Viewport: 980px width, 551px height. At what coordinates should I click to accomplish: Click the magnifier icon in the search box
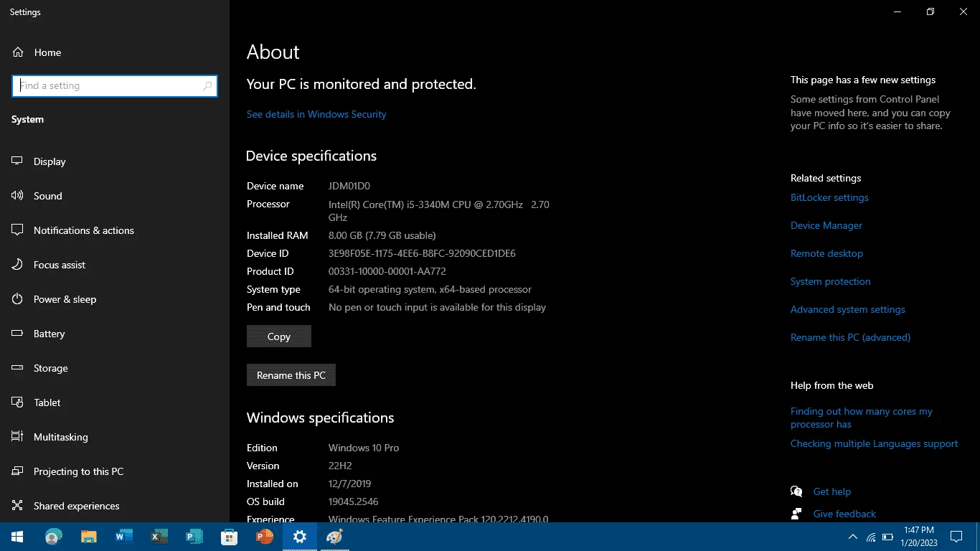tap(207, 86)
